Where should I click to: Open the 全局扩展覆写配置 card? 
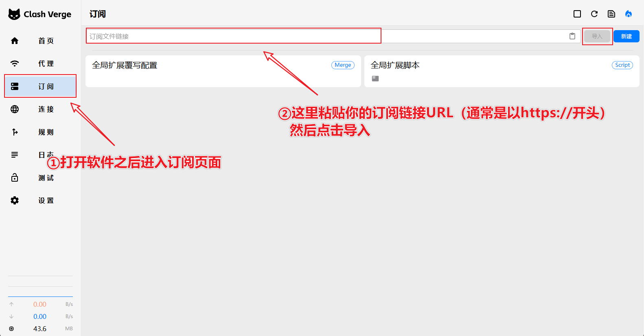click(x=223, y=71)
